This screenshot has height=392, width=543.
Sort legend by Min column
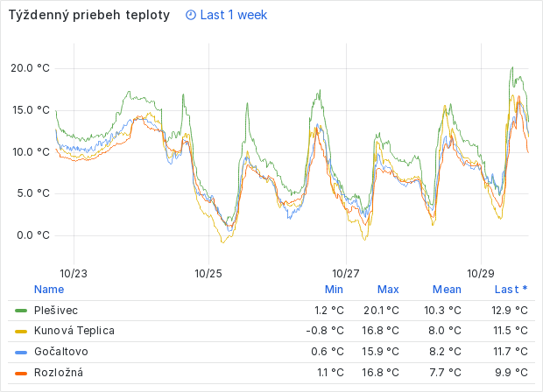pyautogui.click(x=334, y=290)
